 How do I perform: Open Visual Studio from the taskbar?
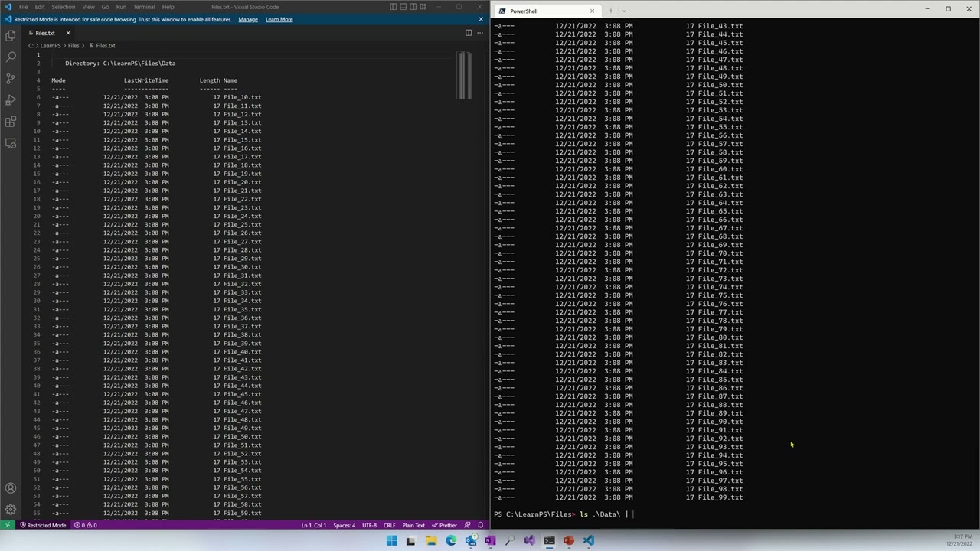click(x=529, y=540)
